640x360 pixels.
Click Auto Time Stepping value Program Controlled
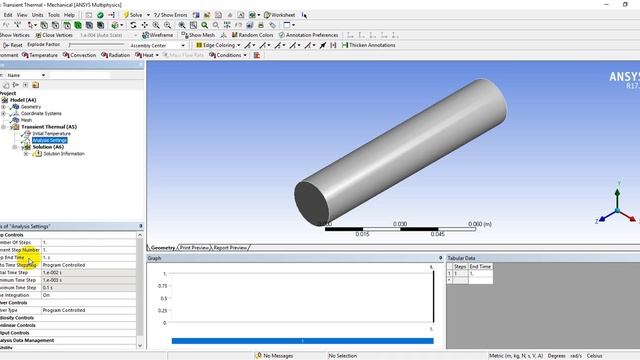pos(89,265)
